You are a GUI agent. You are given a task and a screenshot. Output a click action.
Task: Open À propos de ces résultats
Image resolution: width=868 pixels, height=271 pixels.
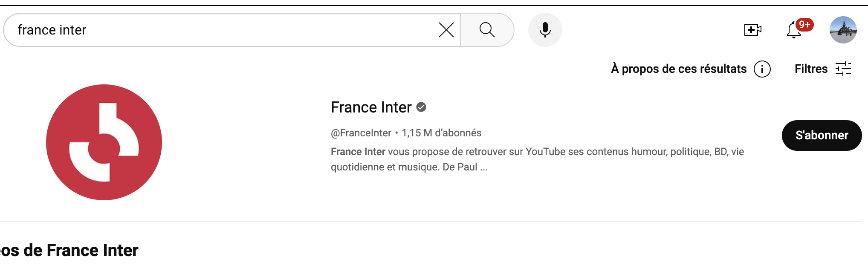pyautogui.click(x=679, y=69)
